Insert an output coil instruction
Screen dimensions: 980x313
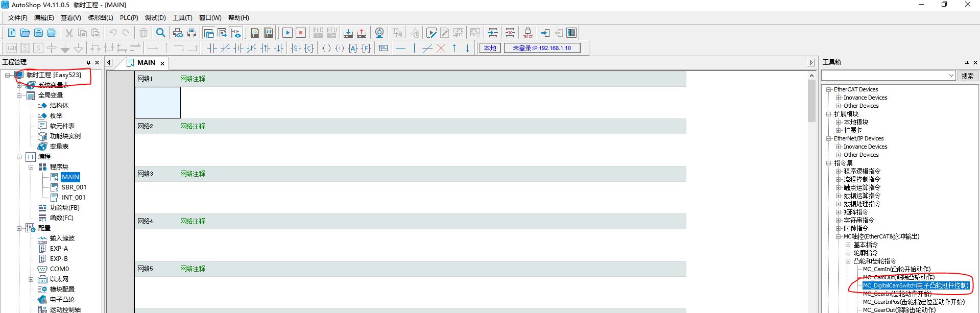coord(326,48)
